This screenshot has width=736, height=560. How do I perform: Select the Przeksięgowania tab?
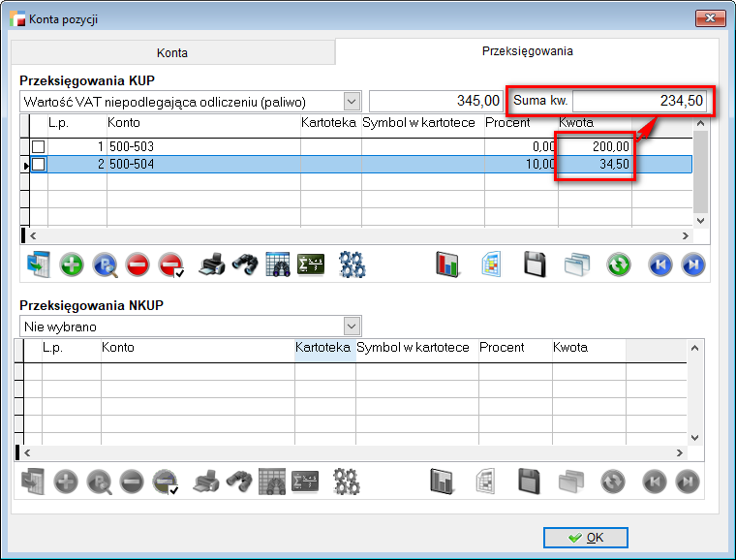tap(527, 51)
